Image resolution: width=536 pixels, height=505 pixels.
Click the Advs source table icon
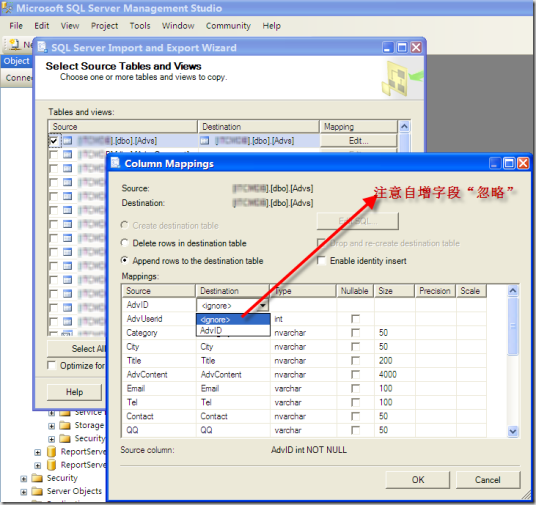pyautogui.click(x=68, y=141)
